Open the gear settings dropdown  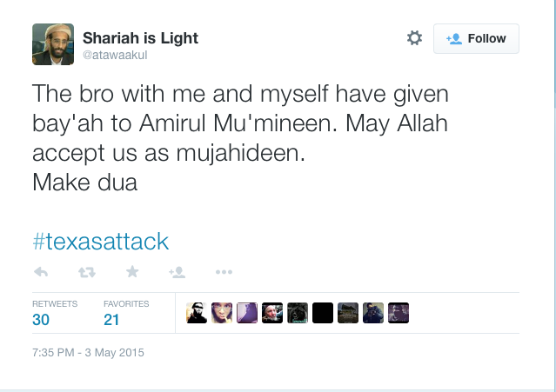tap(414, 38)
